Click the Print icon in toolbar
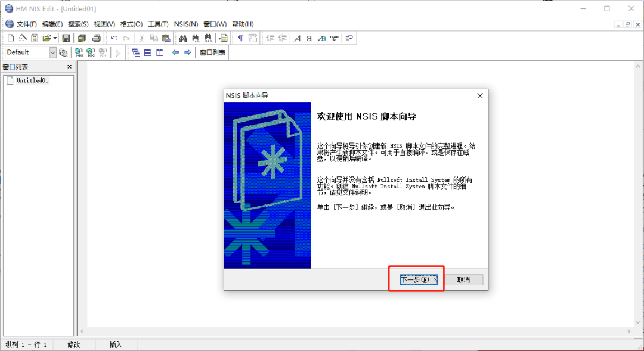Image resolution: width=644 pixels, height=351 pixels. [x=97, y=38]
